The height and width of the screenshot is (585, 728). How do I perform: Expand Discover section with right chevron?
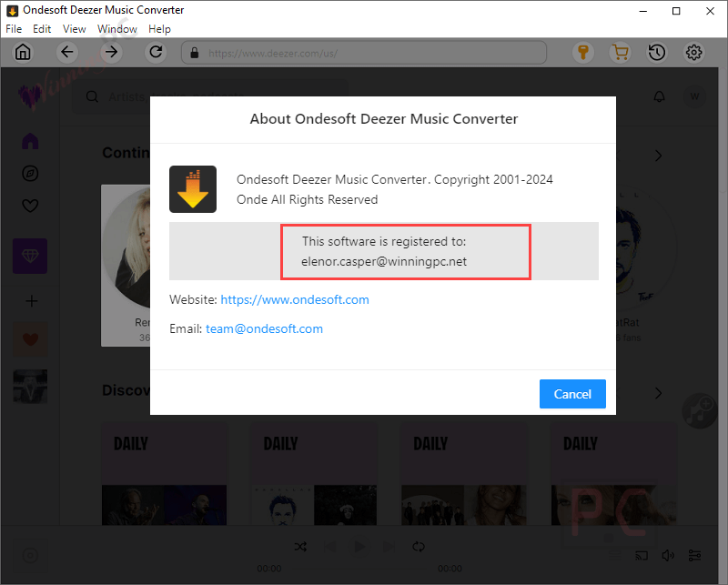[x=658, y=393]
